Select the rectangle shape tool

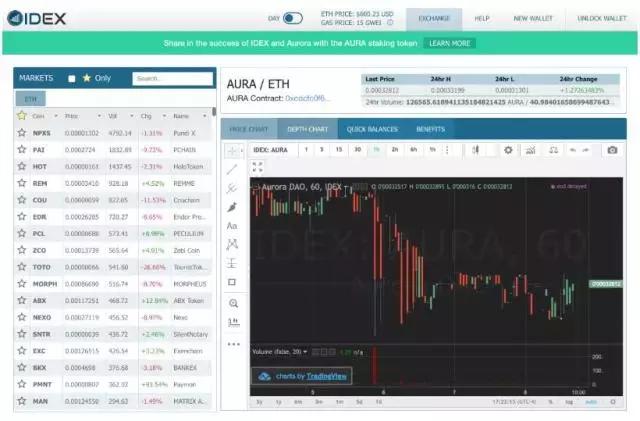point(232,282)
